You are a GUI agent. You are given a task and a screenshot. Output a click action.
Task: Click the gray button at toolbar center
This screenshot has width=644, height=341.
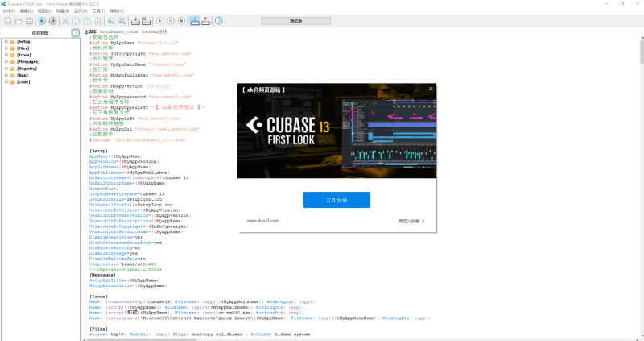[296, 21]
